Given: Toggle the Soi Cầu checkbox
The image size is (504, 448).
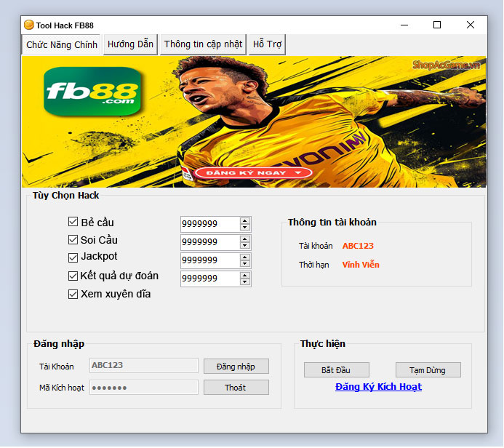Looking at the screenshot, I should tap(73, 240).
